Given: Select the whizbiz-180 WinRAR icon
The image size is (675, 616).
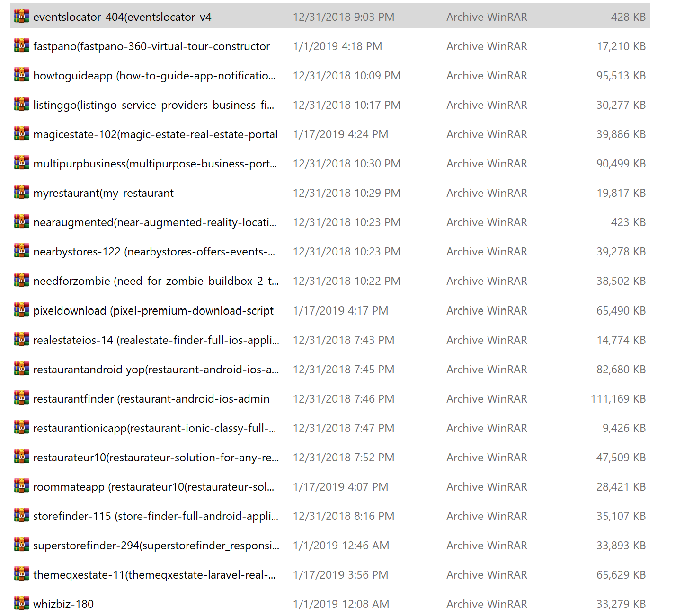Looking at the screenshot, I should pos(22,603).
